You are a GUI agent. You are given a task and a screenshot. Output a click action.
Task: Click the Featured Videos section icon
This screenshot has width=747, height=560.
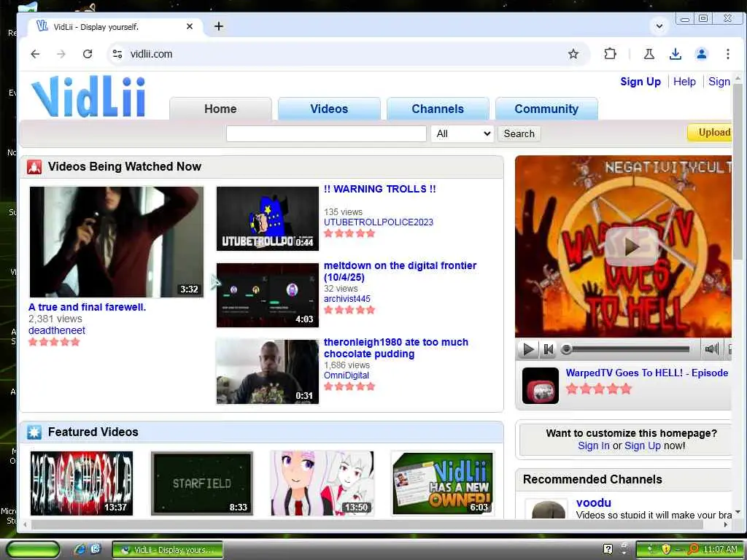click(x=34, y=432)
